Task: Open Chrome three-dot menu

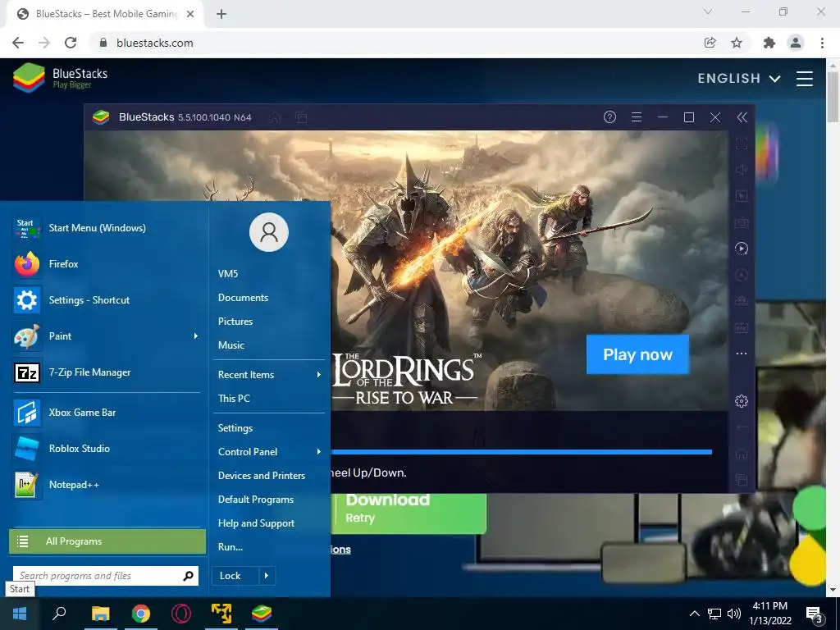Action: click(822, 43)
